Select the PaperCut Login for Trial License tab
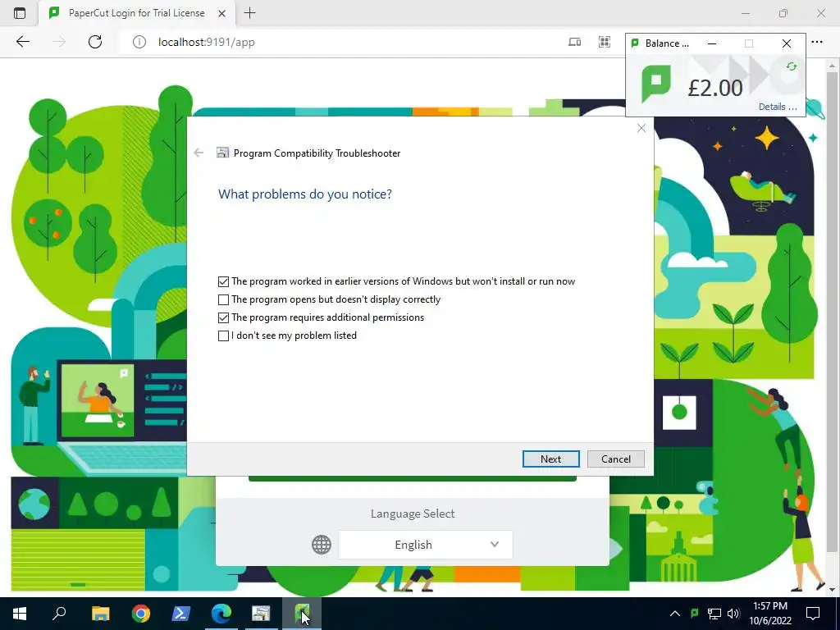This screenshot has height=630, width=840. click(137, 13)
